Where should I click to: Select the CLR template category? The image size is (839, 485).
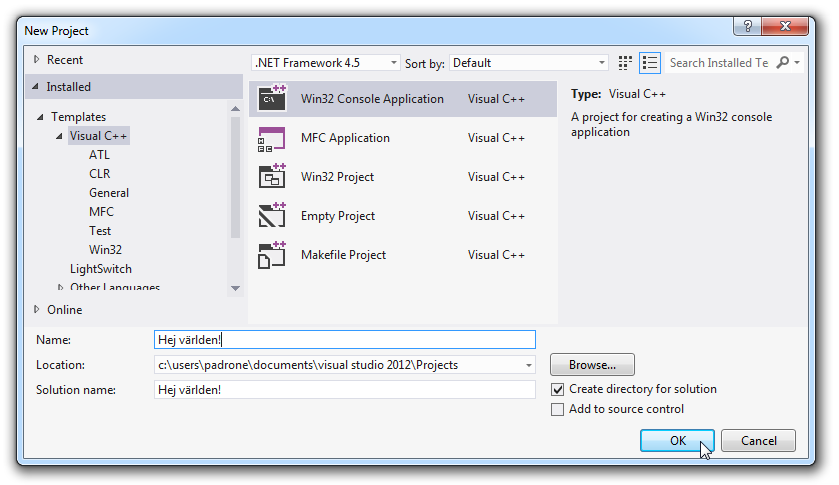(100, 174)
